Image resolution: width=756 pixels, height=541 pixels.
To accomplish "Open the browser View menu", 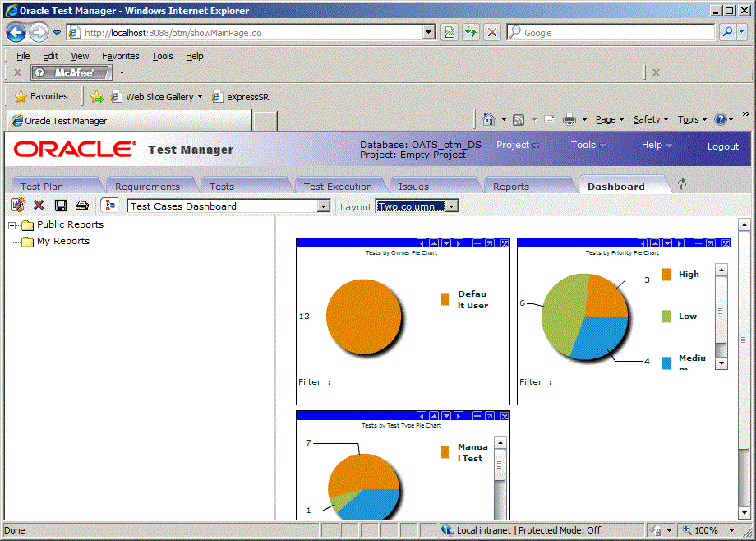I will tap(80, 56).
